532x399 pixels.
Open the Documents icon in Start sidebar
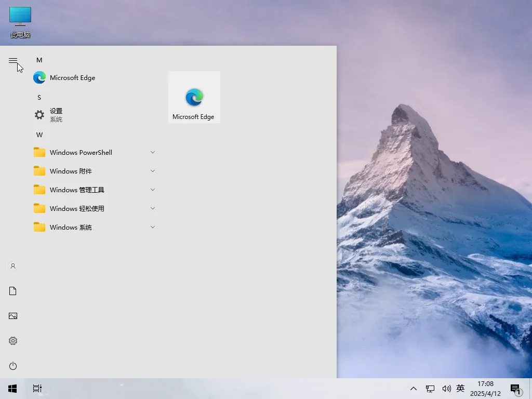click(x=12, y=291)
